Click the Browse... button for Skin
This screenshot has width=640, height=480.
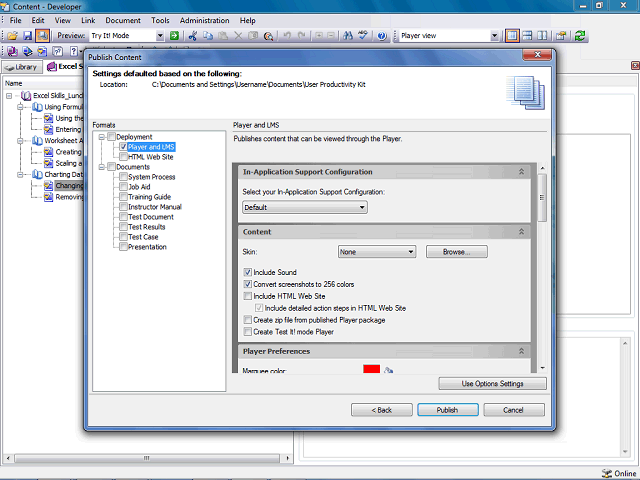[457, 252]
